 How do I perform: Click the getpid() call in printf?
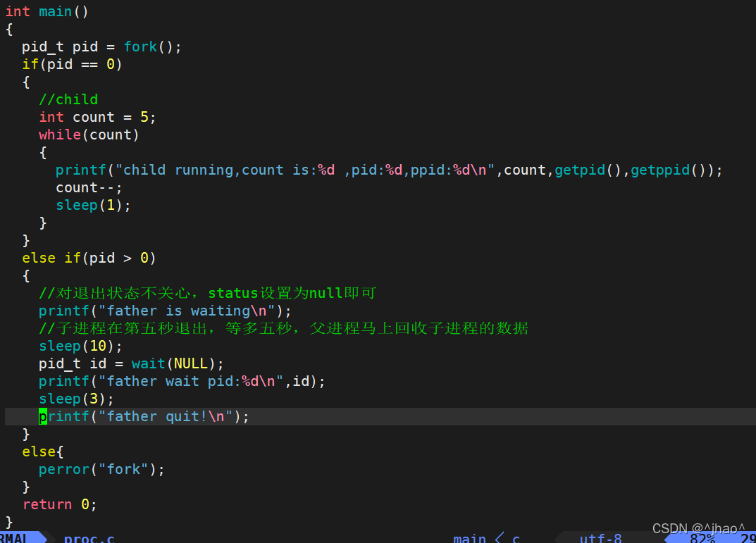point(588,170)
